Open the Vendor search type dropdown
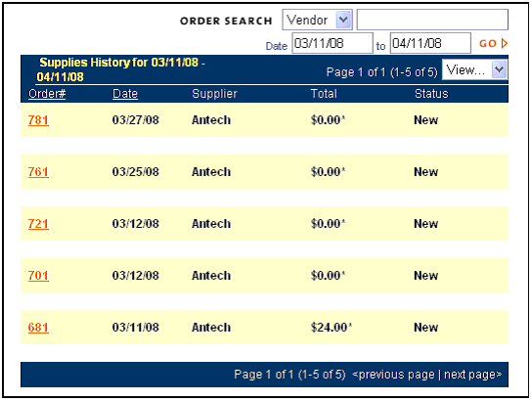Viewport: 532px width, 401px height. click(x=317, y=20)
